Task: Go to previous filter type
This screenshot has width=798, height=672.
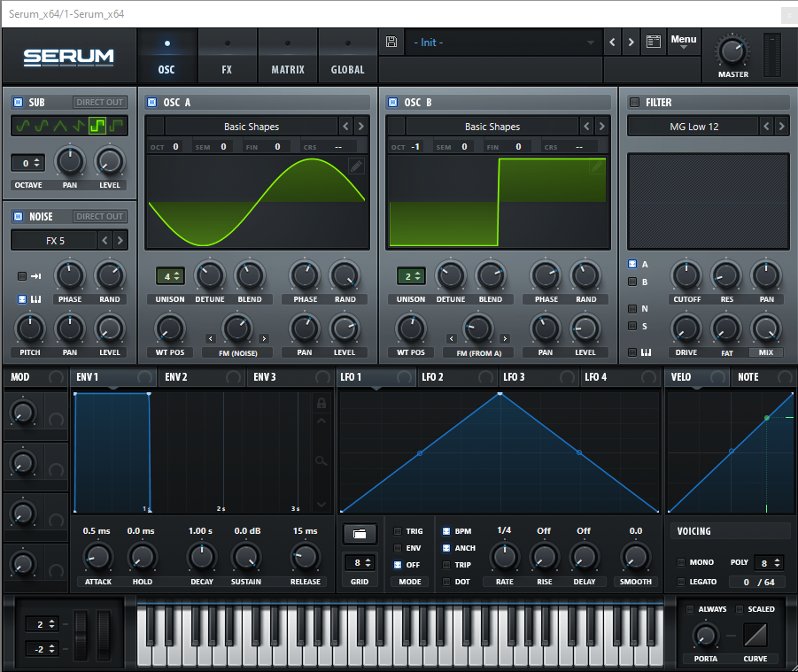Action: [x=766, y=126]
